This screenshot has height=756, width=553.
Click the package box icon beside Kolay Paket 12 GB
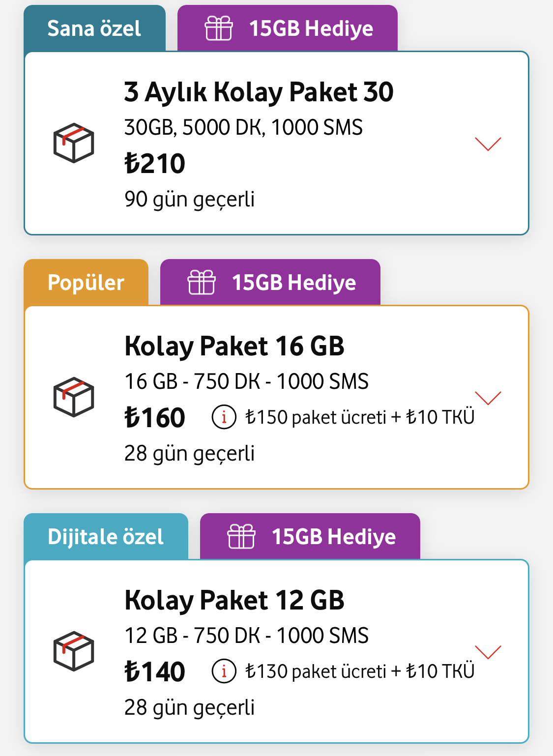[74, 651]
